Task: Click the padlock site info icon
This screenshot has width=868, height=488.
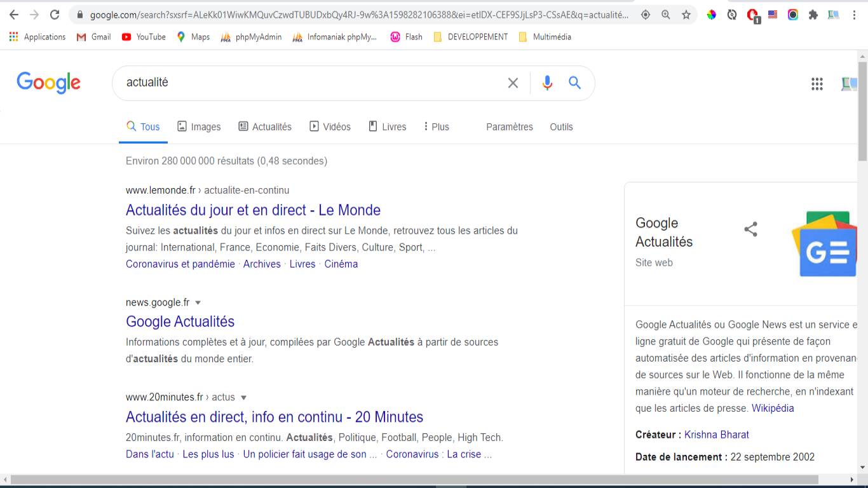Action: (79, 15)
